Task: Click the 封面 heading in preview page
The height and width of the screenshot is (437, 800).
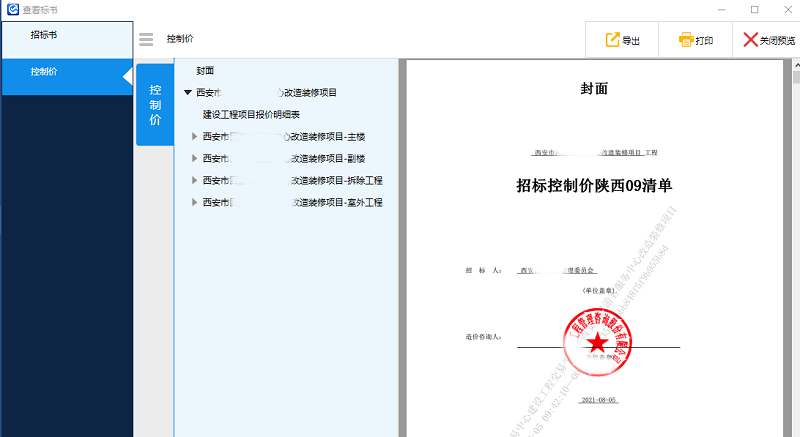Action: (x=594, y=89)
